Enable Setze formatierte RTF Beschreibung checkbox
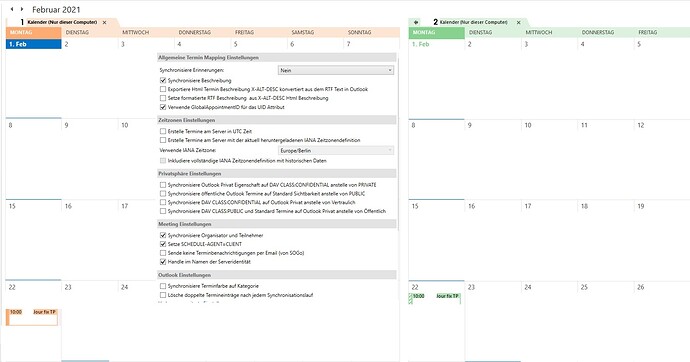The width and height of the screenshot is (690, 362). click(x=163, y=98)
